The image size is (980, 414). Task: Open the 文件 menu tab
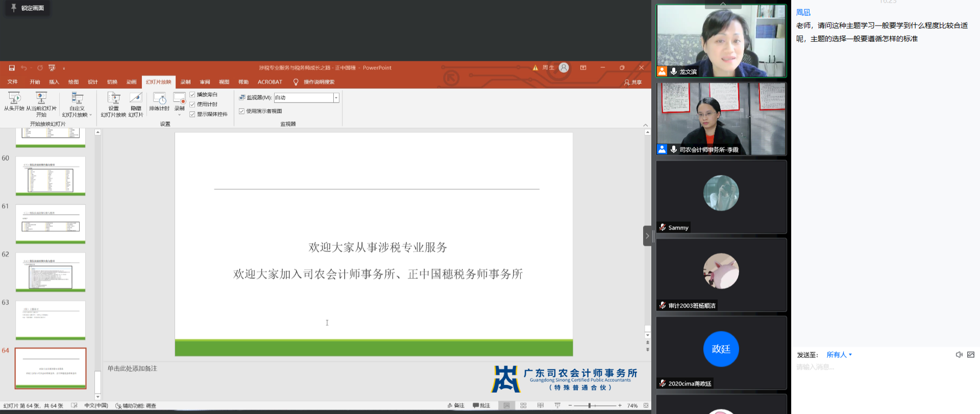coord(13,82)
